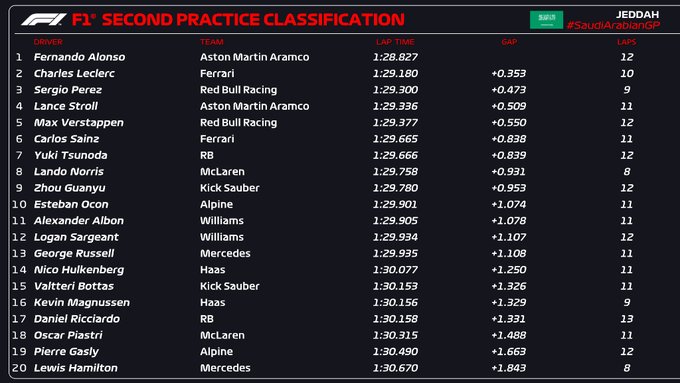Click Yuki Tsunoda's +0.839 gap
This screenshot has width=680, height=383.
pyautogui.click(x=509, y=155)
